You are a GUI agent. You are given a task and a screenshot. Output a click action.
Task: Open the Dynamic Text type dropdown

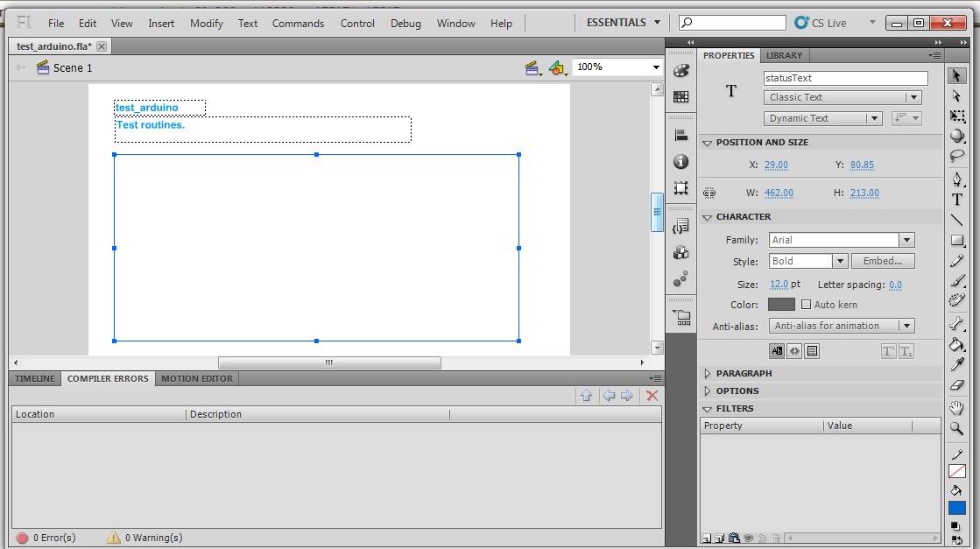pyautogui.click(x=822, y=118)
